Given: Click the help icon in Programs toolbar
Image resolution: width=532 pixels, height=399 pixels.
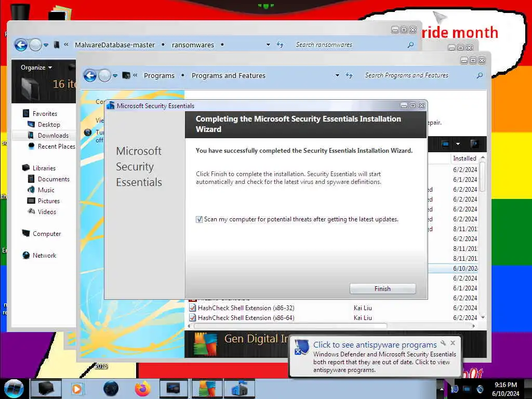Looking at the screenshot, I should coord(474,144).
